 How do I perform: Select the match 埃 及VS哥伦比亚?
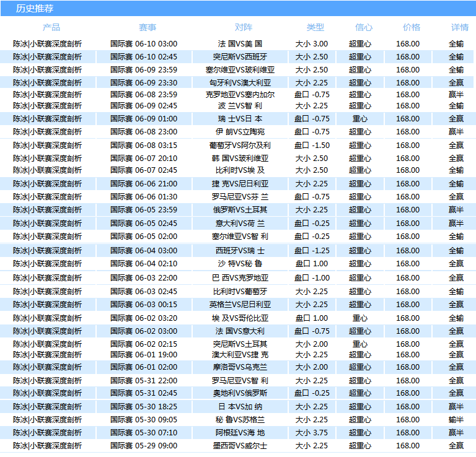tap(240, 318)
